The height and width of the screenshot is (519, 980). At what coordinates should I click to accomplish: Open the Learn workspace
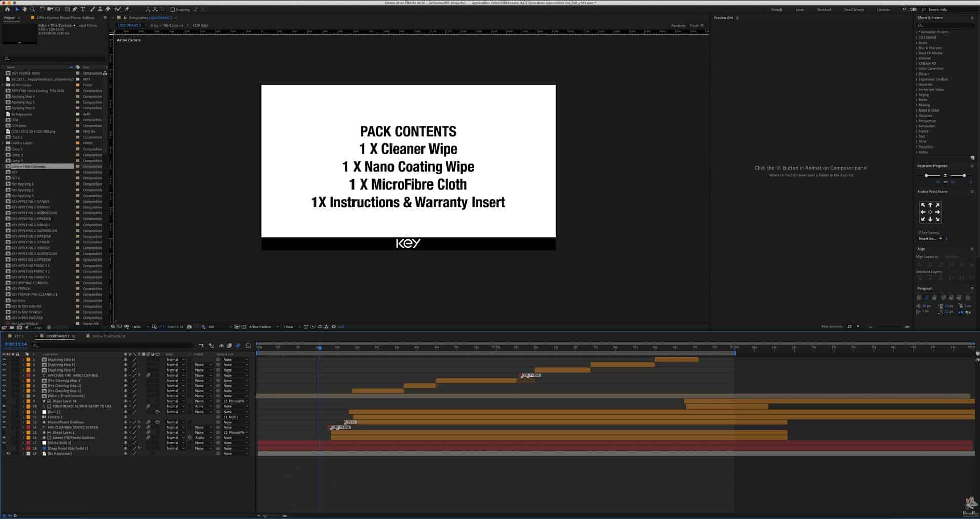click(x=799, y=10)
